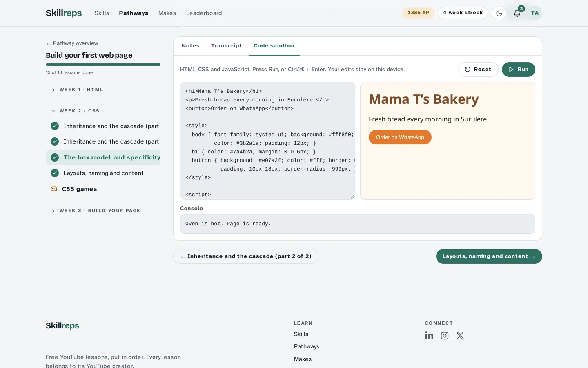The width and height of the screenshot is (588, 368).
Task: Open Layouts, naming and content lesson in sidebar
Action: click(x=103, y=173)
